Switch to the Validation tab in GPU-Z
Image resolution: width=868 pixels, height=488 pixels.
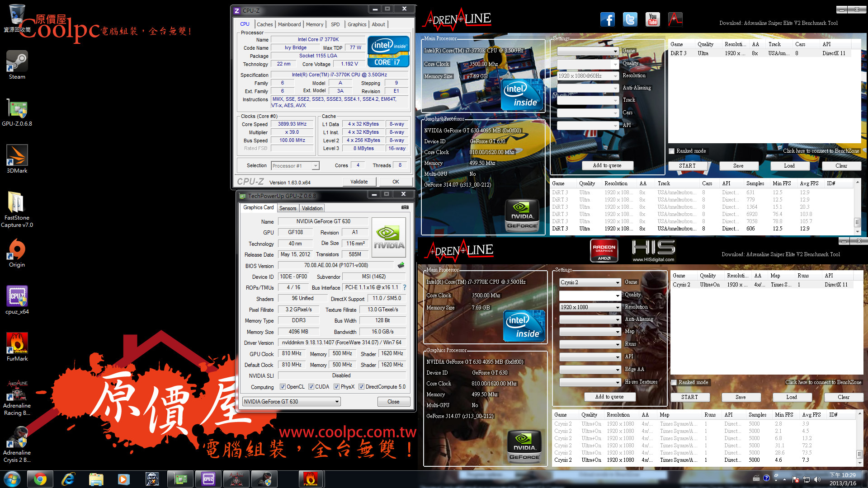pos(312,208)
